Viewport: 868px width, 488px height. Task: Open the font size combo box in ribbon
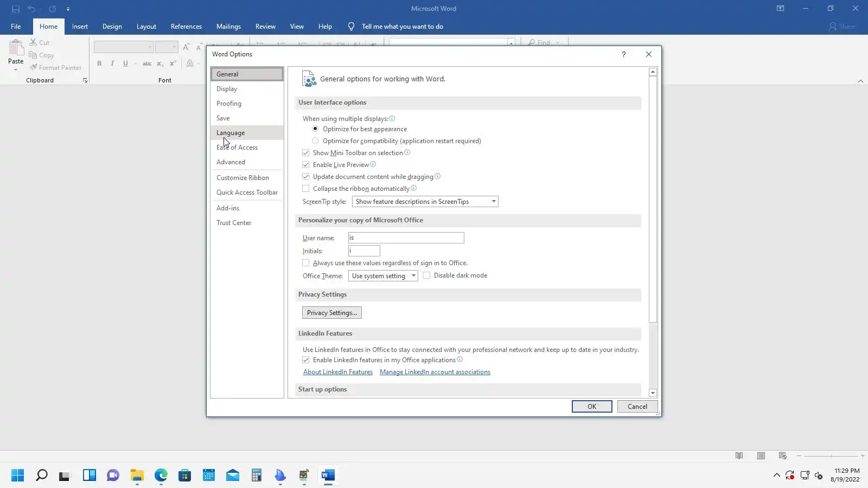tap(167, 47)
